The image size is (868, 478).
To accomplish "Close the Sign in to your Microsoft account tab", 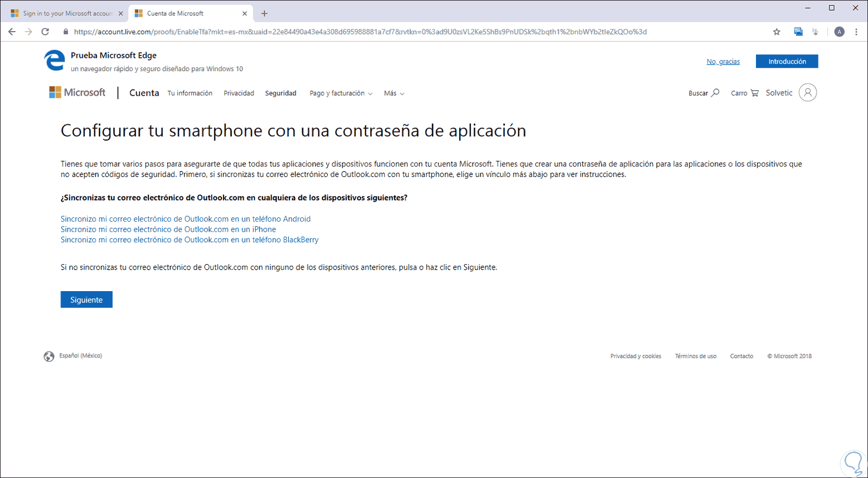I will click(x=120, y=14).
